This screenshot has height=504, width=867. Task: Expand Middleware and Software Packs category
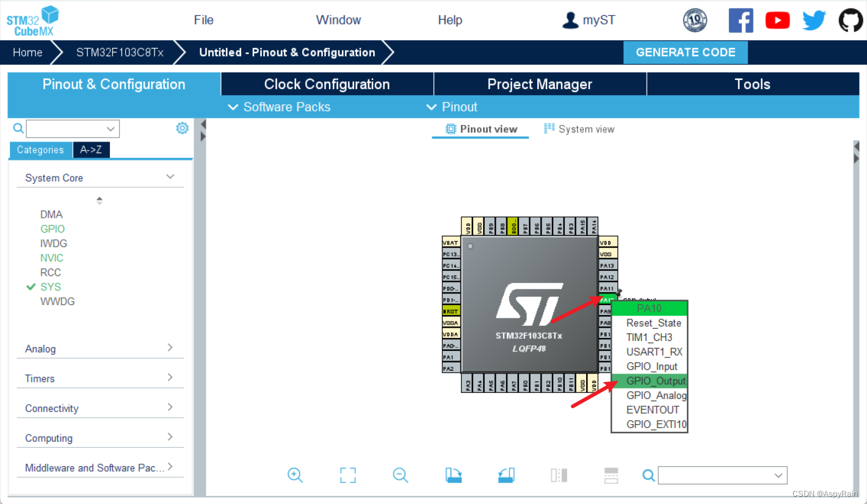(170, 467)
